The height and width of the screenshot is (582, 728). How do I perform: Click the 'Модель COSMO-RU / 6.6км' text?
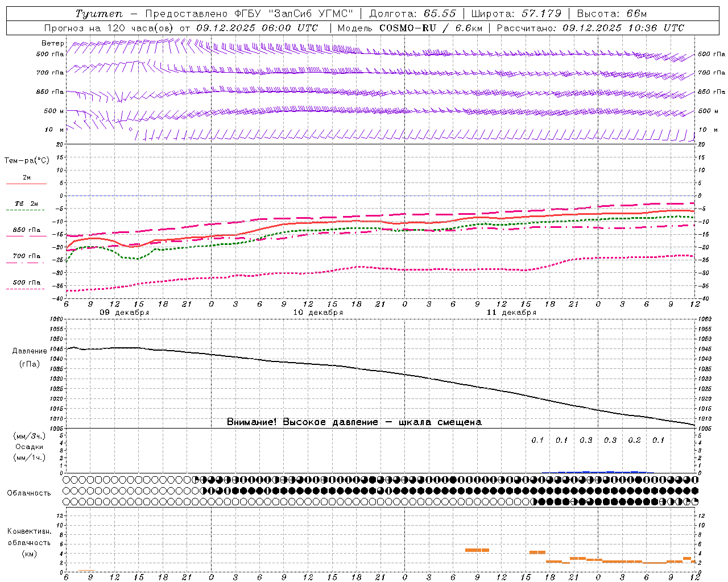(x=410, y=28)
